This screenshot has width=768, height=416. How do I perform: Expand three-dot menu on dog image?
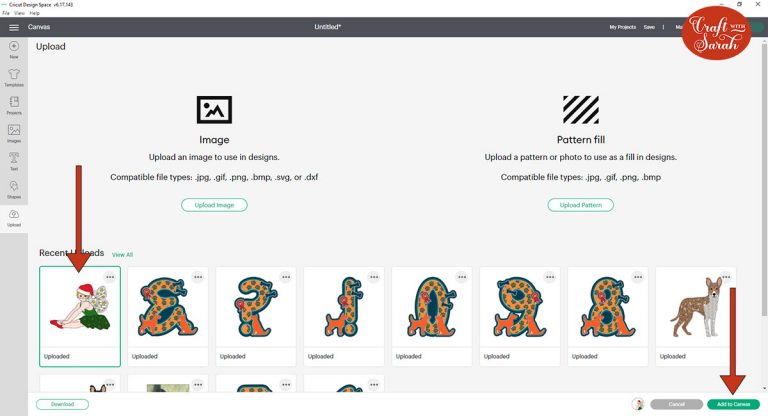(726, 277)
